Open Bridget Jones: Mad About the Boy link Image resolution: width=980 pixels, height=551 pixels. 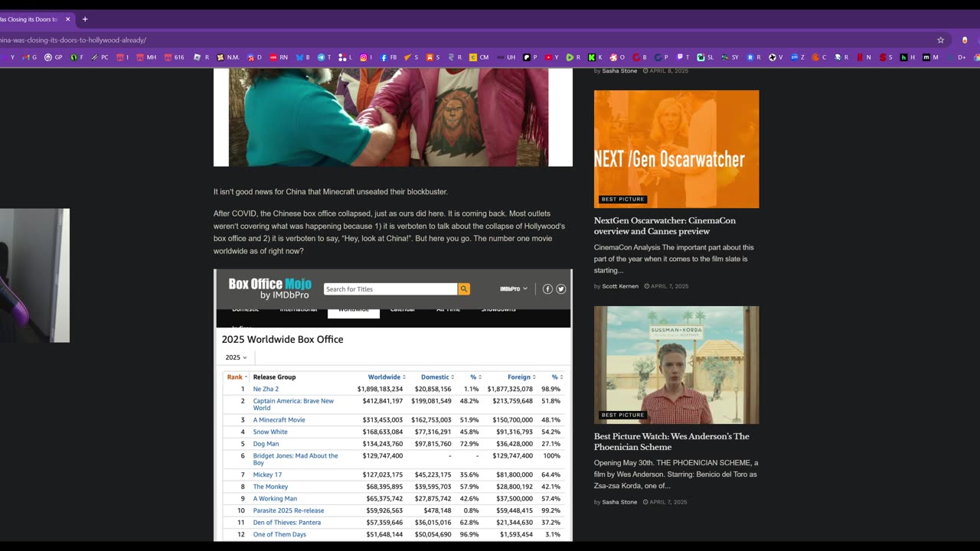point(296,459)
